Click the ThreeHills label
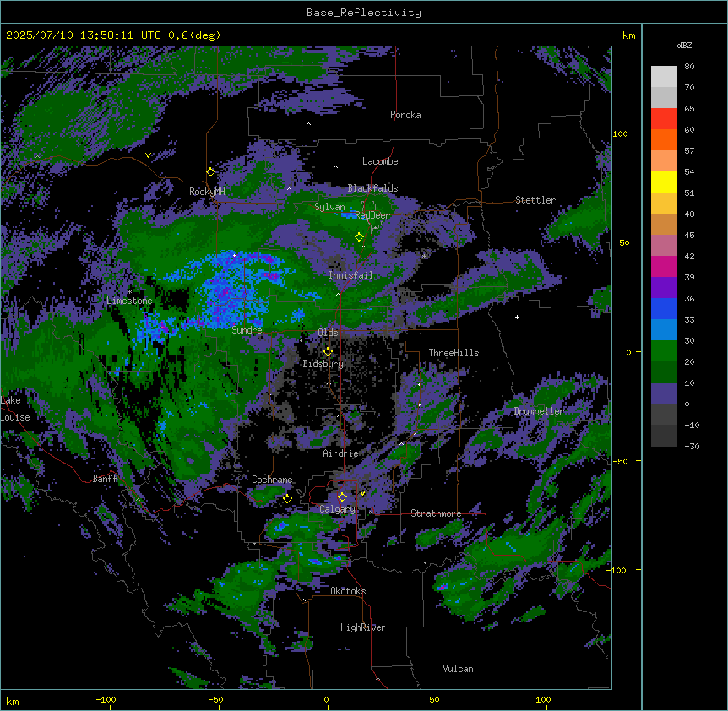 tap(454, 353)
